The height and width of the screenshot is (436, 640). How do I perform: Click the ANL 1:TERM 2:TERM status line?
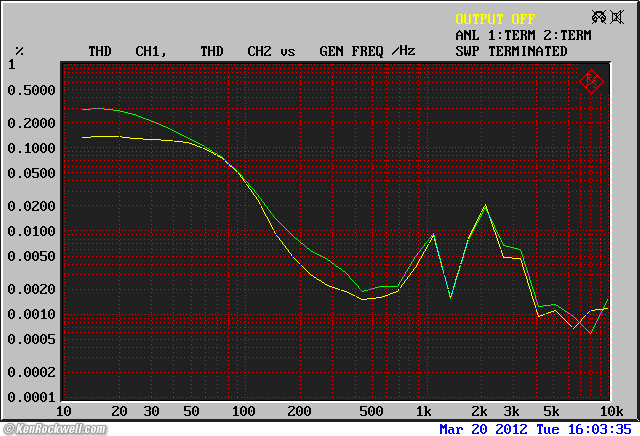click(523, 36)
